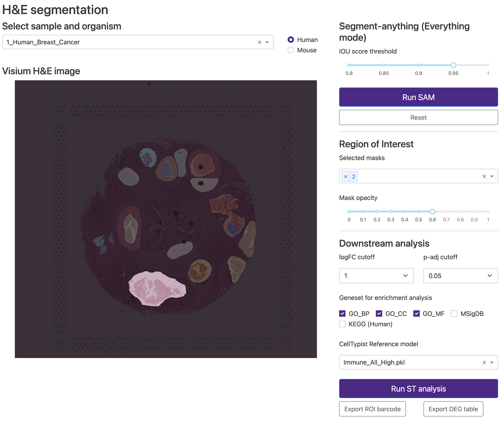Expand the CellTypist reference model list
The width and height of the screenshot is (504, 423).
492,362
